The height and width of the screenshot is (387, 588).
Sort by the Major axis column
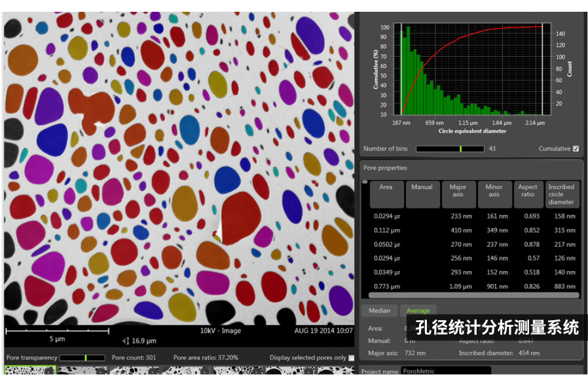[458, 194]
